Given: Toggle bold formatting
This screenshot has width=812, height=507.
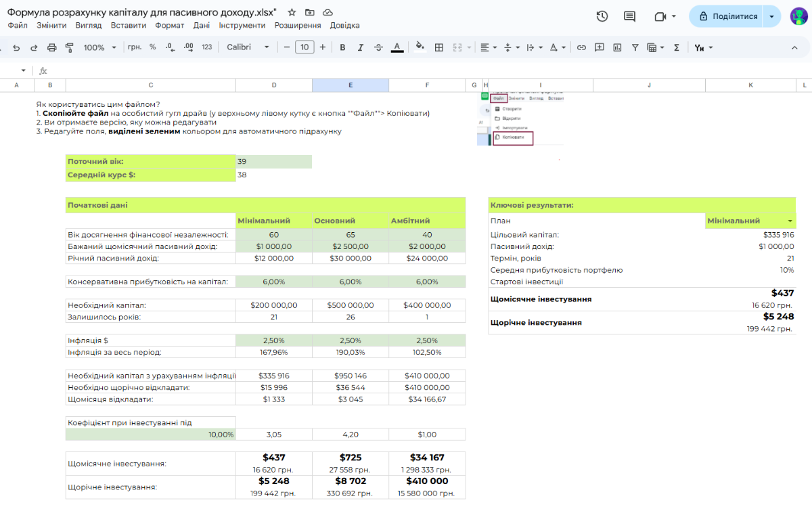Looking at the screenshot, I should point(342,47).
